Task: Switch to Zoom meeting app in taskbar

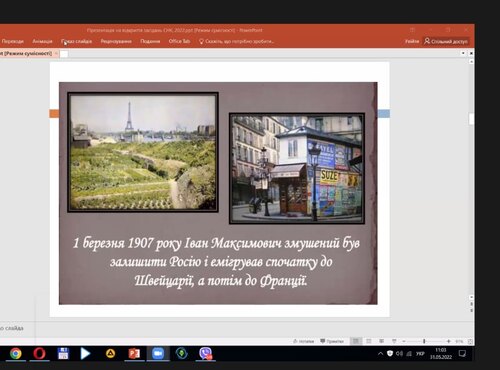Action: coord(158,353)
